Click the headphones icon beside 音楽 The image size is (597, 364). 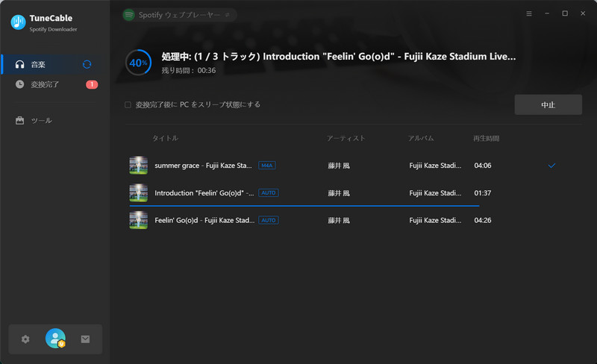point(20,64)
